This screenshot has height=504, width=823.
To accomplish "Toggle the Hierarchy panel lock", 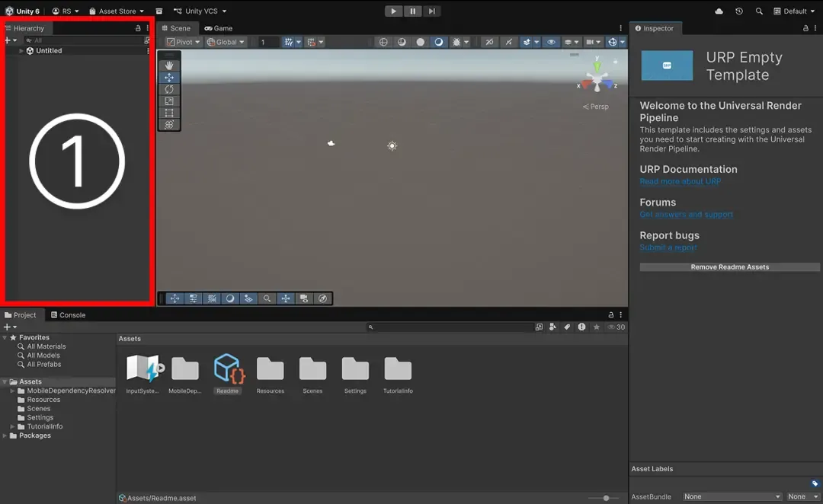I will pyautogui.click(x=138, y=28).
